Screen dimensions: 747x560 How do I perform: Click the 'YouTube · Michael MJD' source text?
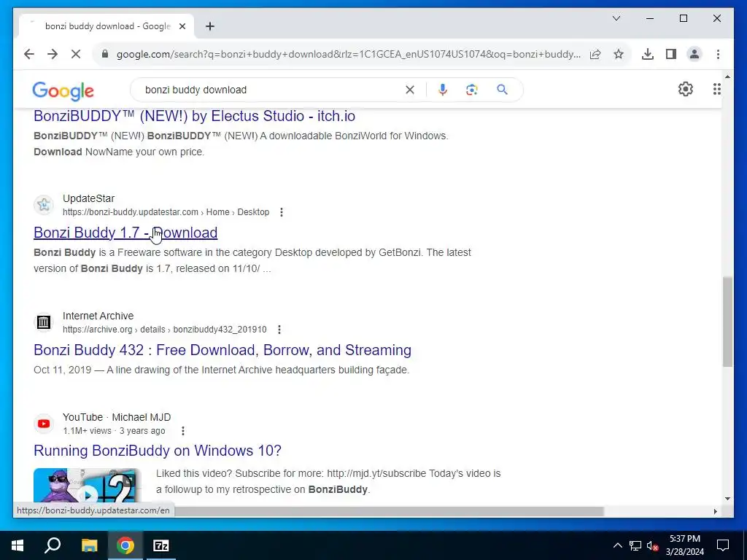[x=117, y=417]
